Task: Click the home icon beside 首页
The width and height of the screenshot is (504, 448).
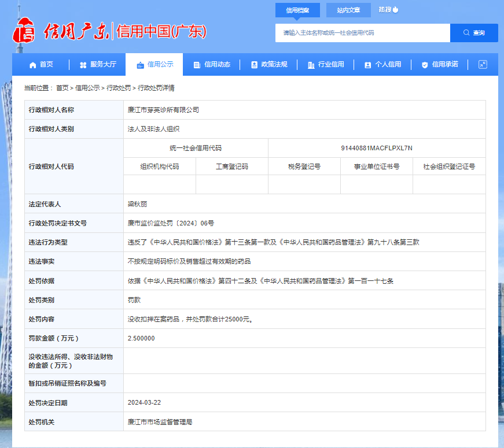Action: click(x=32, y=65)
